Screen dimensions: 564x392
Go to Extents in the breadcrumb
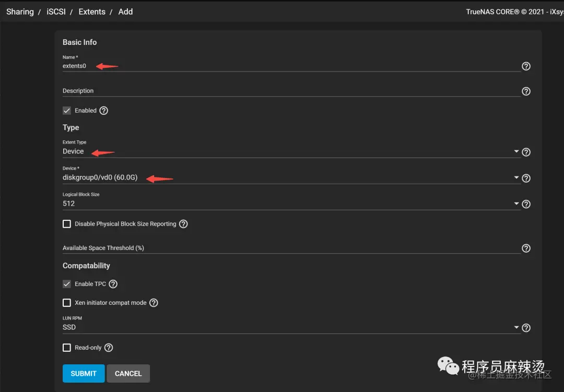tap(92, 12)
